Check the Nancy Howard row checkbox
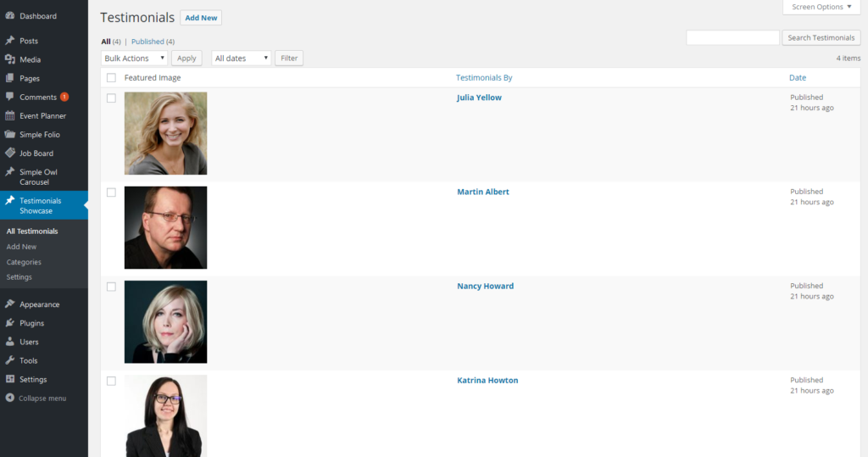The width and height of the screenshot is (868, 457). 111,287
